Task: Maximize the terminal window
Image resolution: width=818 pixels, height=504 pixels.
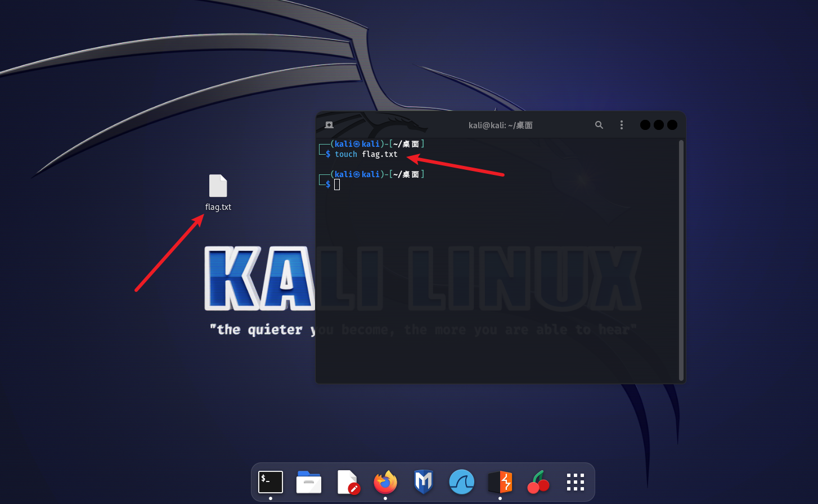Action: (659, 125)
